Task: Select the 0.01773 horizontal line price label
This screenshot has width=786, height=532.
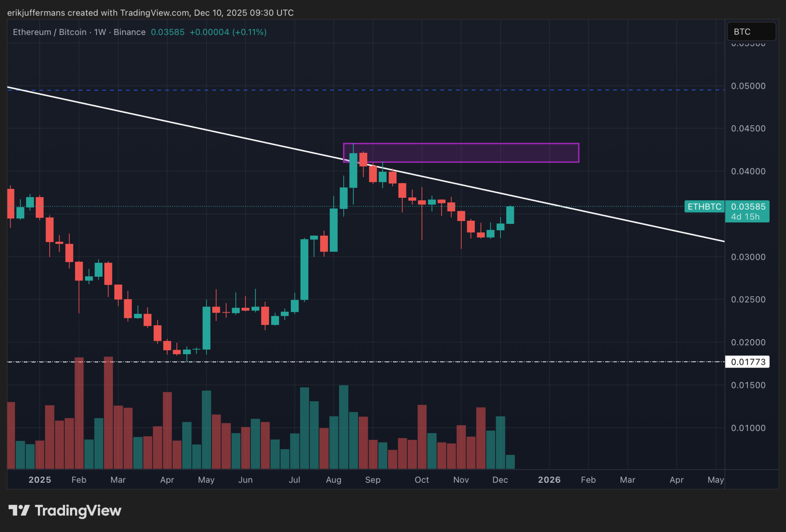Action: pyautogui.click(x=748, y=362)
